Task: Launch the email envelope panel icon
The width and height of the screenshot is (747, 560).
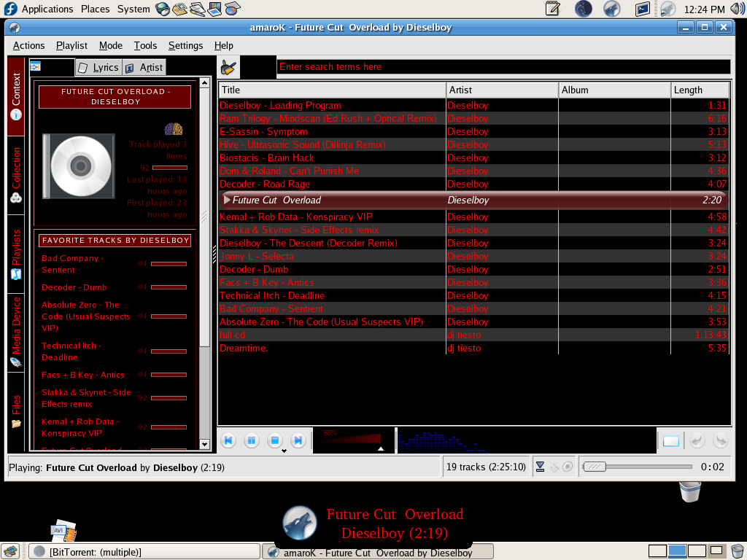Action: tap(179, 9)
